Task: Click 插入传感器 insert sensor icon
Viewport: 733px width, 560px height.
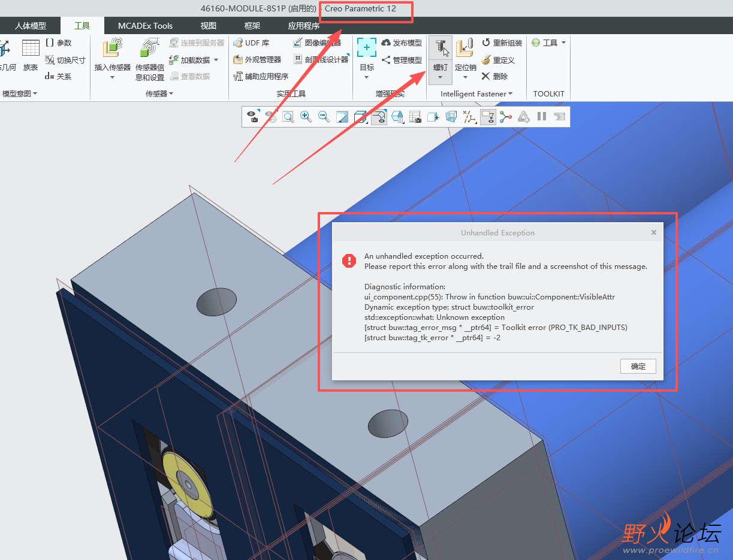Action: click(112, 48)
